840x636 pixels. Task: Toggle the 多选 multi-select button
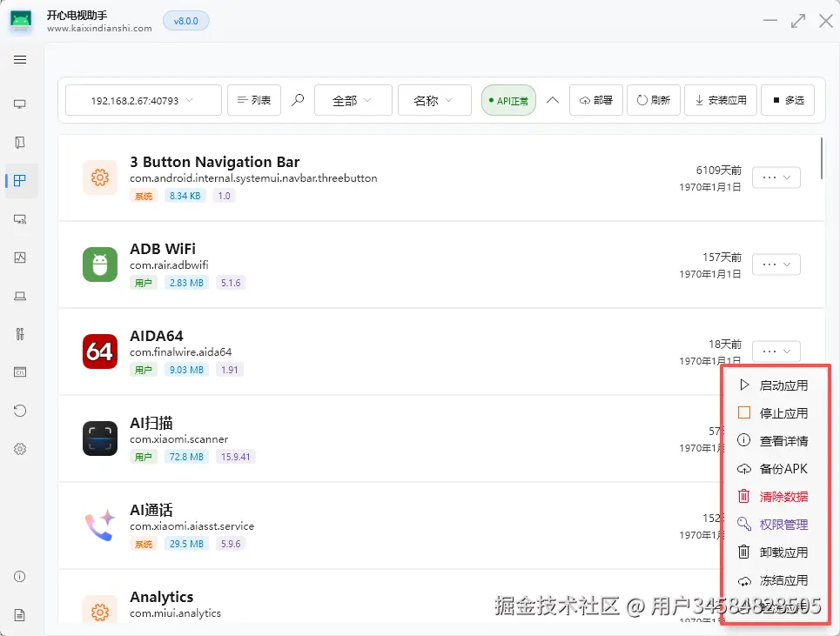788,100
